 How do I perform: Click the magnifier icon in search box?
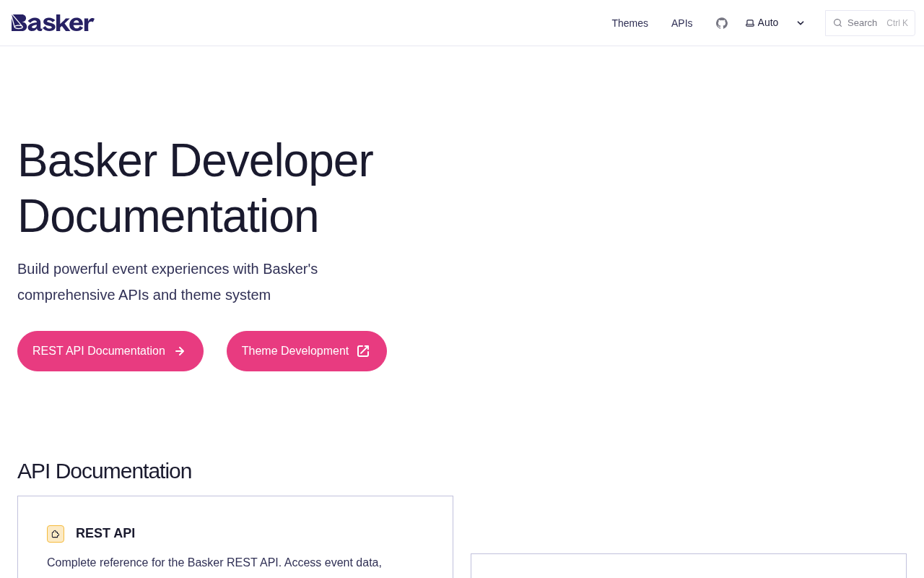coord(837,23)
